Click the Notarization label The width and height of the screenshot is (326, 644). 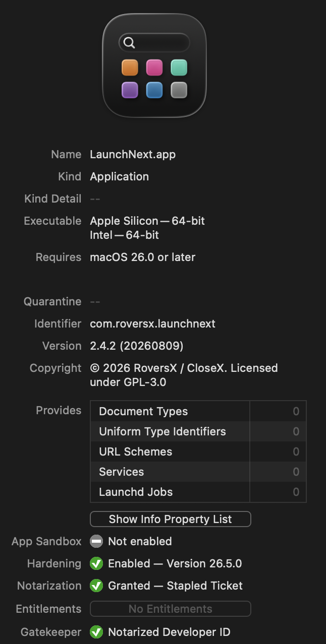49,586
